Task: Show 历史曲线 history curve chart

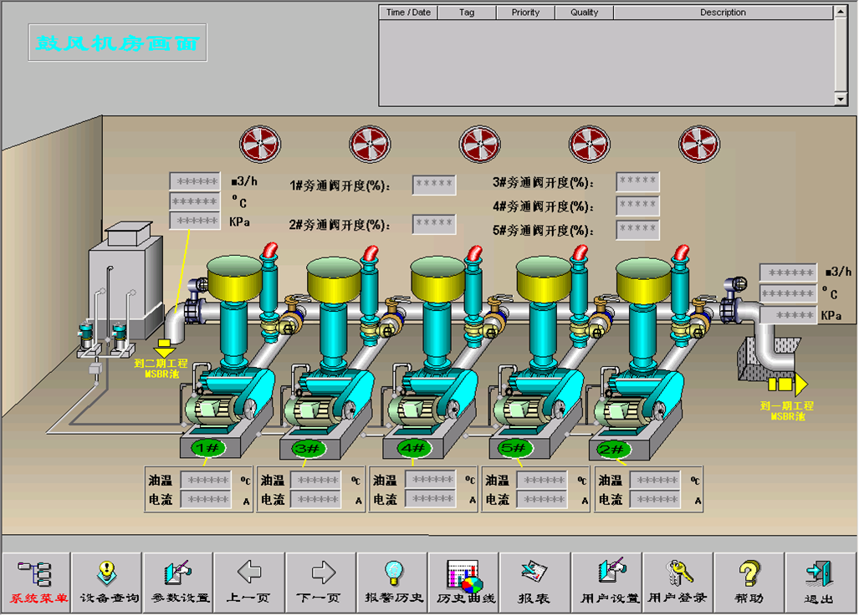Action: pyautogui.click(x=464, y=583)
